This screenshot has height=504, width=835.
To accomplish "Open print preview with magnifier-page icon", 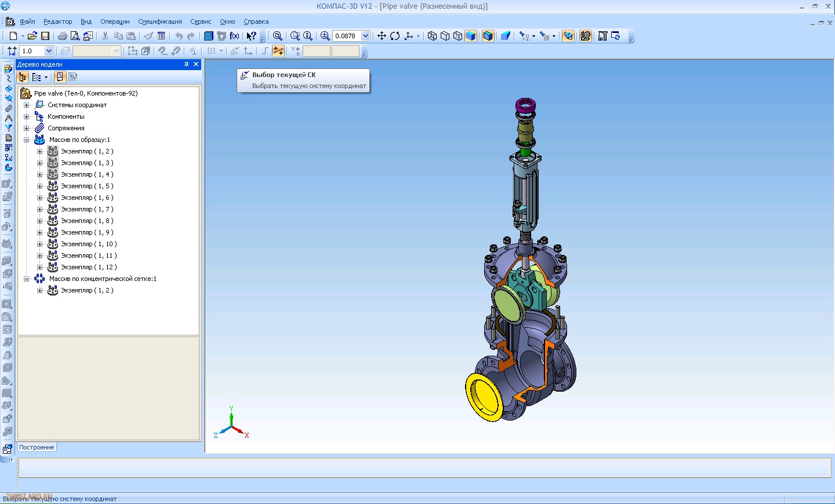I will click(x=75, y=36).
